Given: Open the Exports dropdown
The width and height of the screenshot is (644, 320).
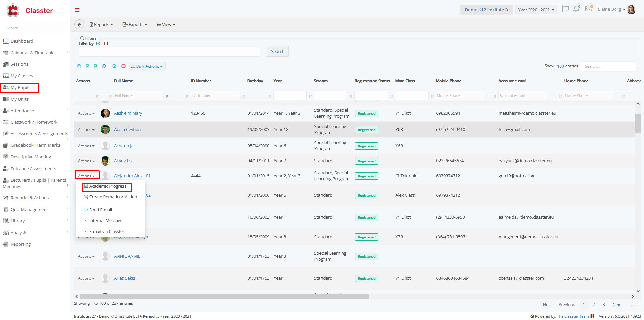Looking at the screenshot, I should coord(135,25).
